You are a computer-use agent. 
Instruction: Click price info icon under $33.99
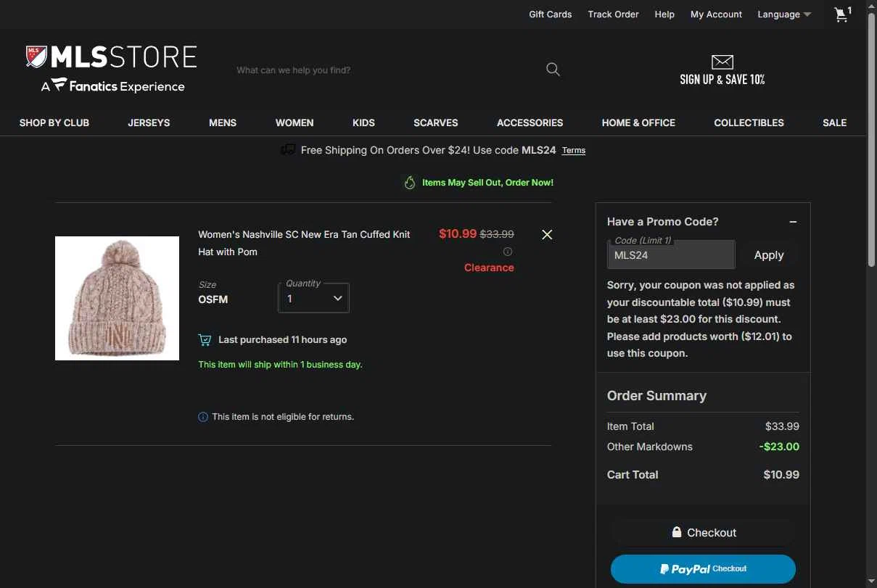point(508,252)
